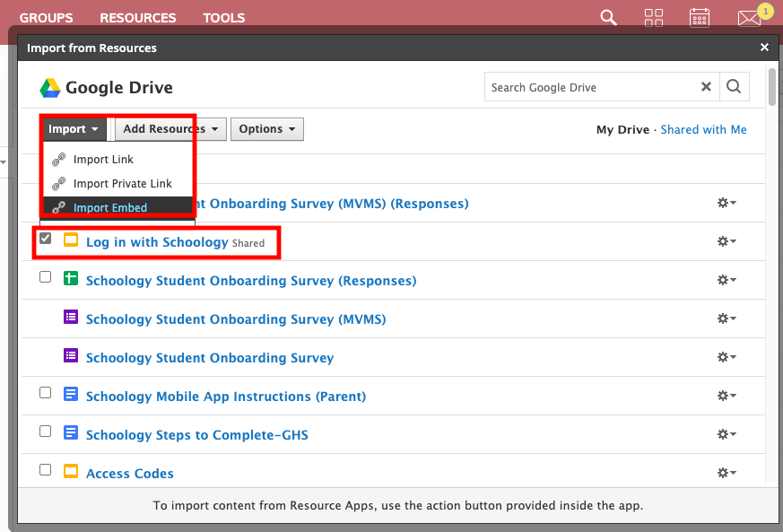Open Onboarding Survey (MVMS) (Responses) link

tap(332, 204)
